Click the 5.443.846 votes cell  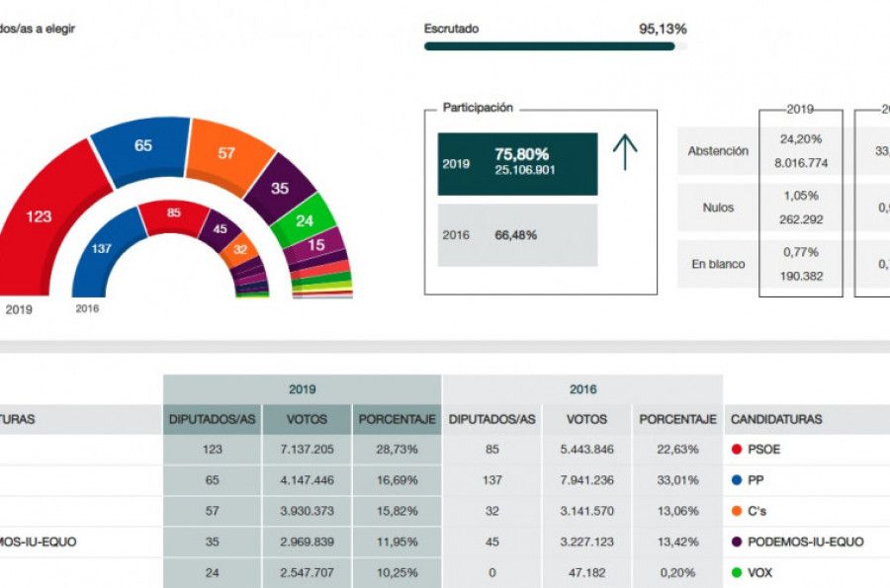(x=586, y=450)
